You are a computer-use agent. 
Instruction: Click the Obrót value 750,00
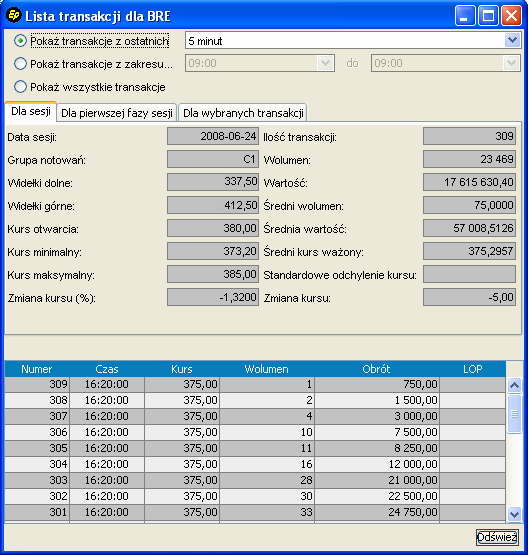click(x=377, y=384)
